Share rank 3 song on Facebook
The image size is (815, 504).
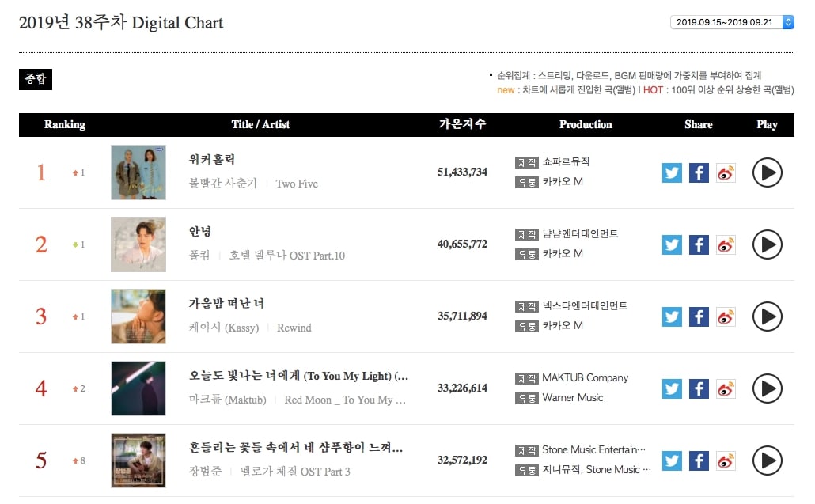[x=699, y=316]
